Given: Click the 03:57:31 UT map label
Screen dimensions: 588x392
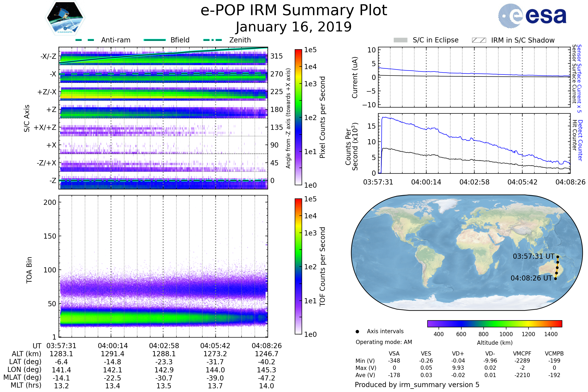Looking at the screenshot, I should (534, 257).
